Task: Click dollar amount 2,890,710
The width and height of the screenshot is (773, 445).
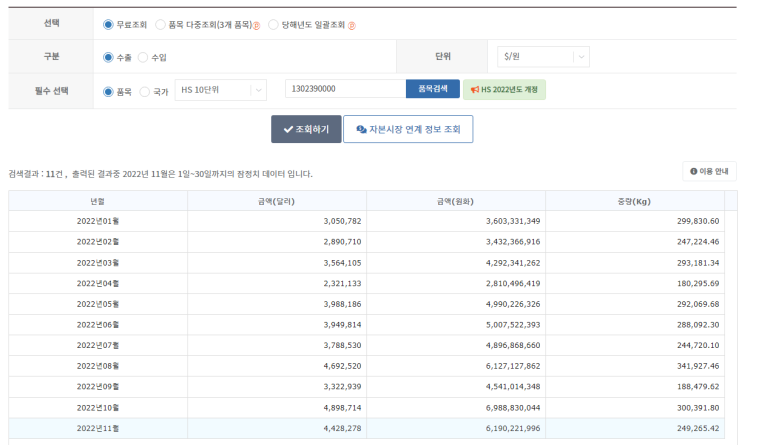Action: pos(342,242)
